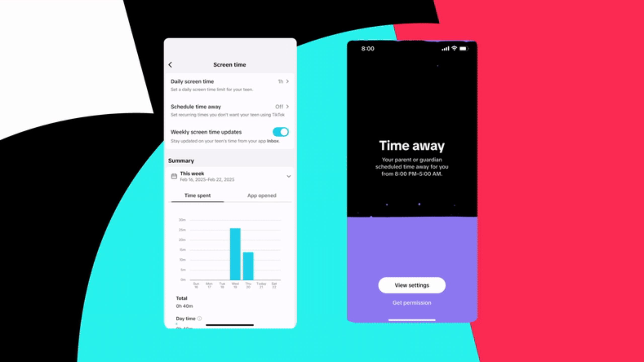
Task: Click Get permission link
Action: (411, 303)
